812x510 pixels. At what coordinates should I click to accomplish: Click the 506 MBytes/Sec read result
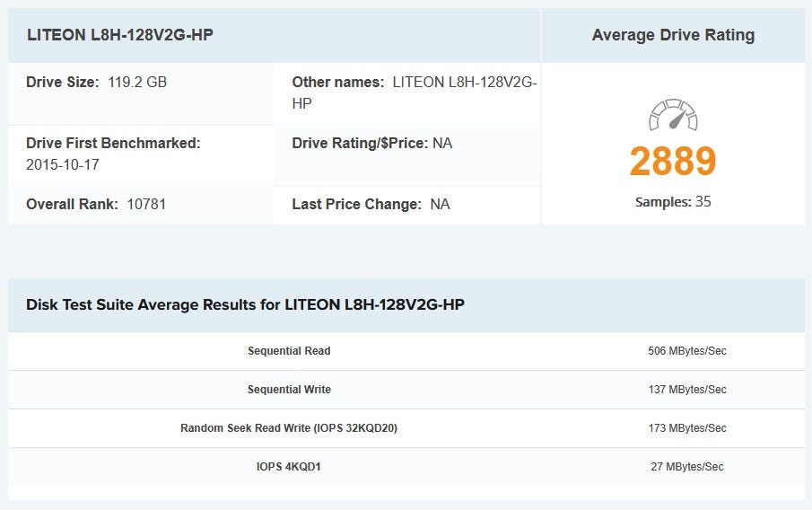pyautogui.click(x=686, y=351)
